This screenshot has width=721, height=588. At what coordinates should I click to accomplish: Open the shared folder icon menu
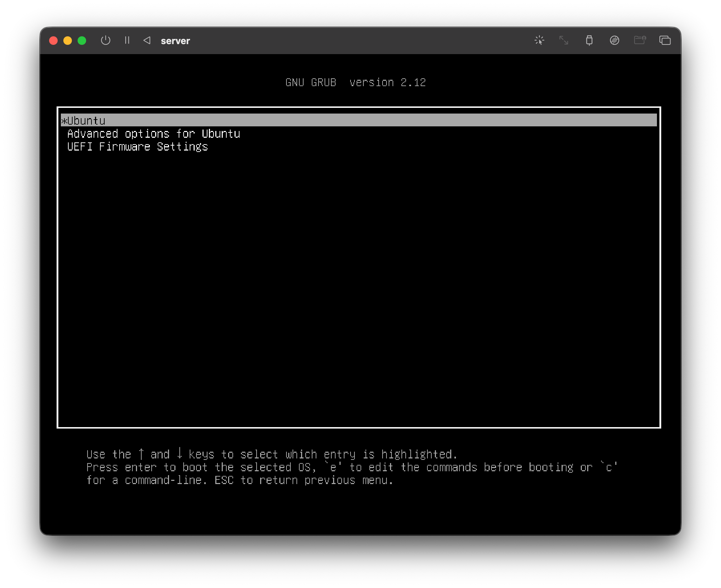coord(640,40)
